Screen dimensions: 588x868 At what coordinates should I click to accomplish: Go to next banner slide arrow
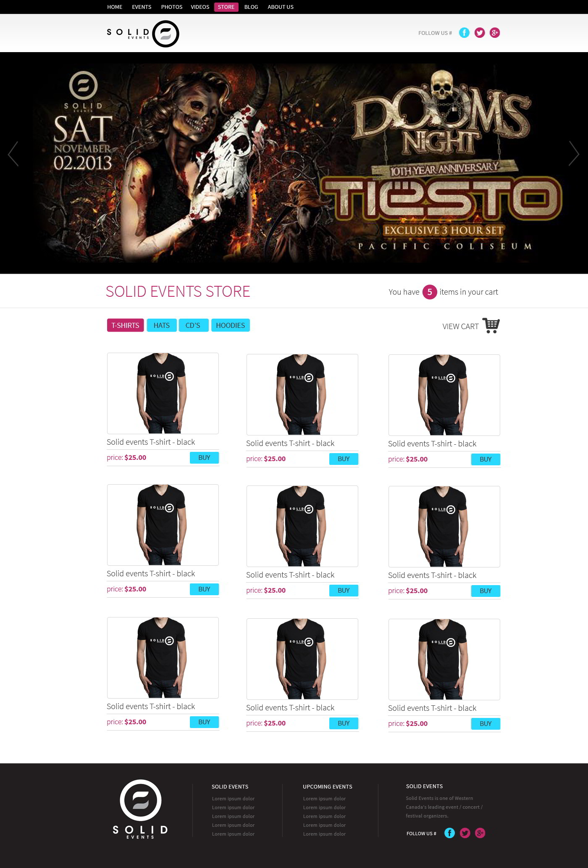click(x=574, y=153)
